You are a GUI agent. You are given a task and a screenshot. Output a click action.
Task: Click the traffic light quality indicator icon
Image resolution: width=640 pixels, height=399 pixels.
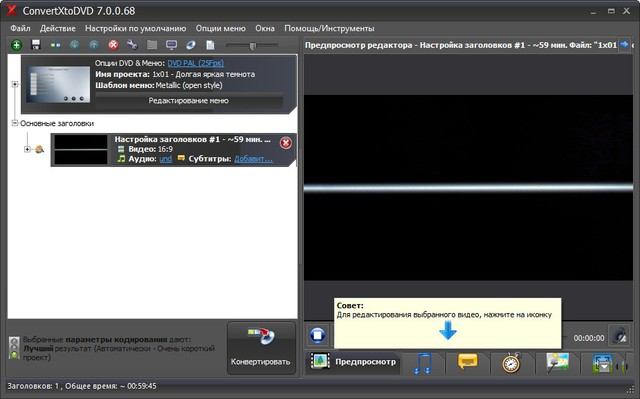coord(14,348)
